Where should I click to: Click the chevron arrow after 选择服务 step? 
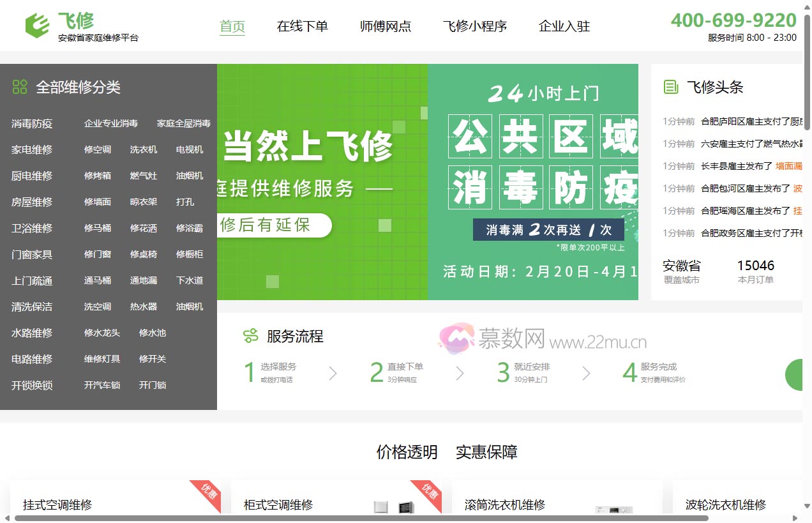click(x=333, y=374)
